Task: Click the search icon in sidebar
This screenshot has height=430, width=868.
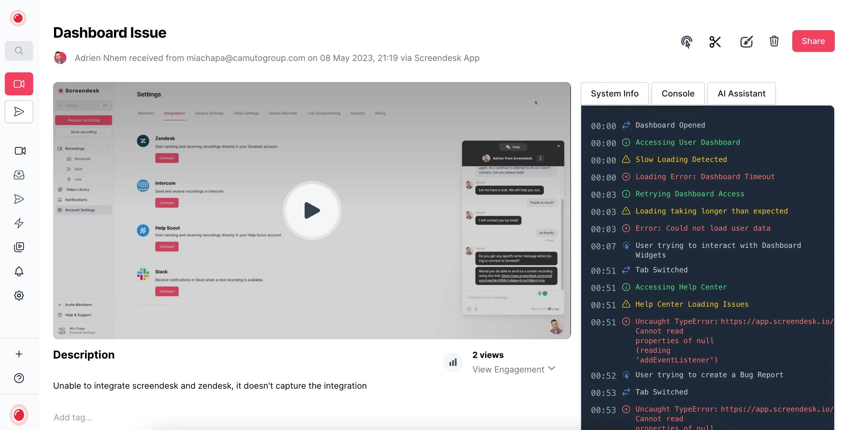Action: point(18,50)
